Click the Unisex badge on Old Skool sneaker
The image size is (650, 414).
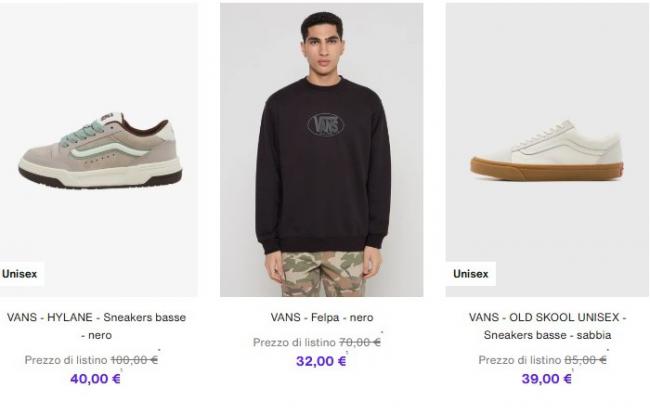pos(471,274)
